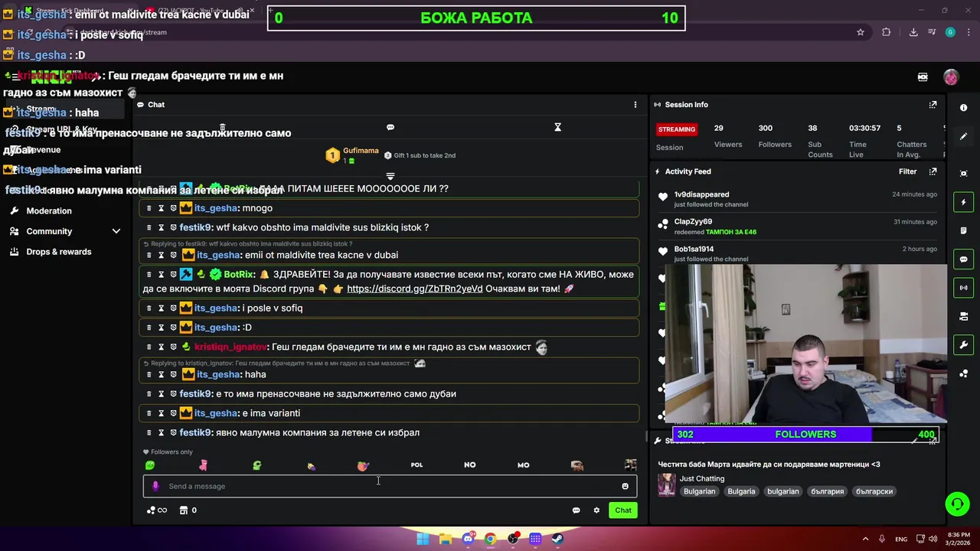980x551 pixels.
Task: Insert the eggplant emote
Action: point(310,465)
